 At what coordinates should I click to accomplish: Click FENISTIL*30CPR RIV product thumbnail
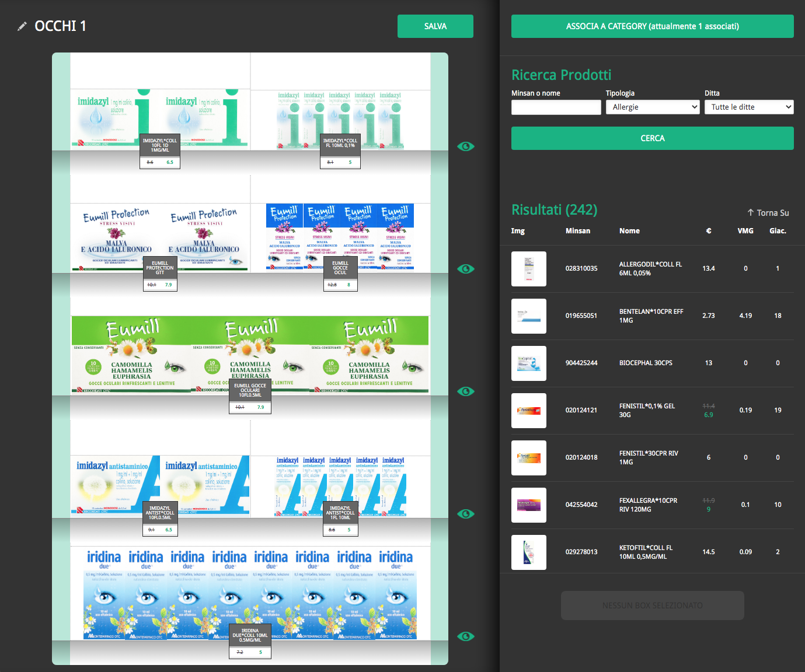coord(529,458)
